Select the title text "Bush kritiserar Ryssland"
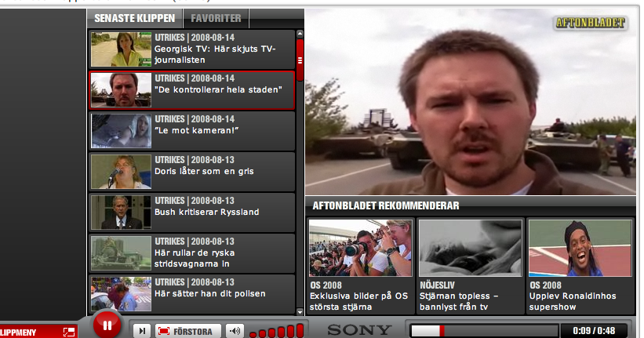644x338 pixels. coord(206,212)
